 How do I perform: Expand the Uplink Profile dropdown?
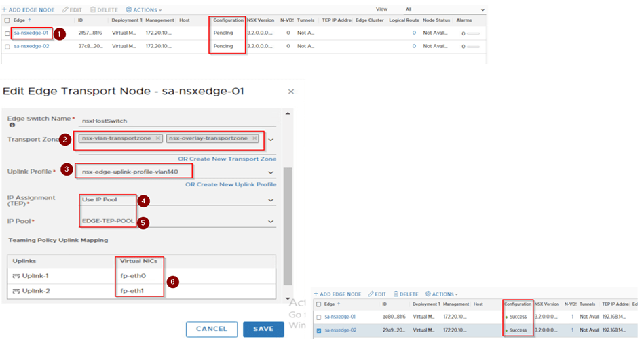271,172
